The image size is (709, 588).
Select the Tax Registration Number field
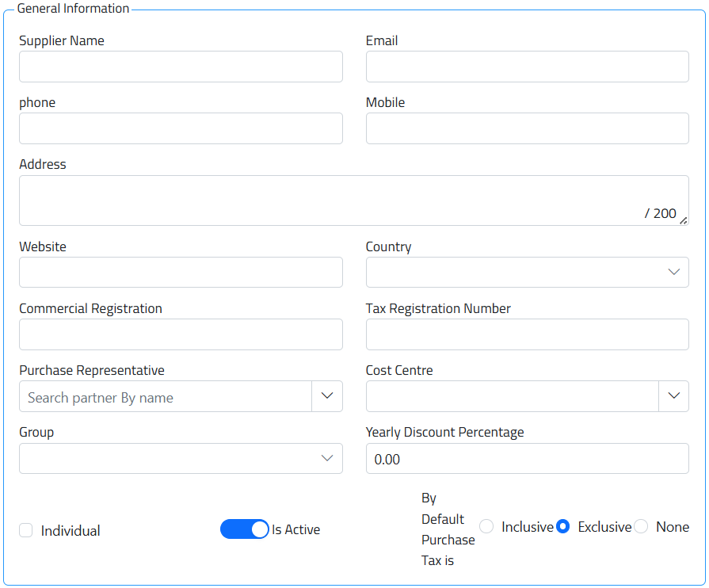tap(527, 334)
